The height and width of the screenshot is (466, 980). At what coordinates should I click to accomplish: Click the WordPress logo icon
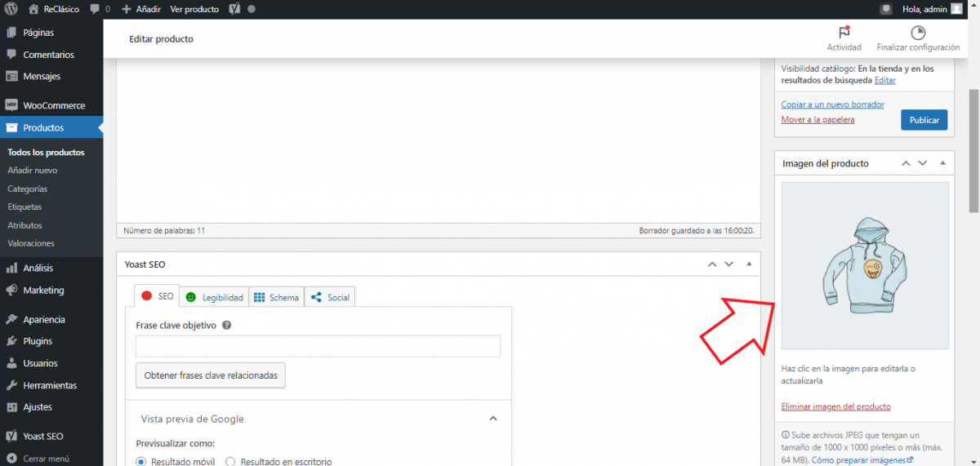11,9
